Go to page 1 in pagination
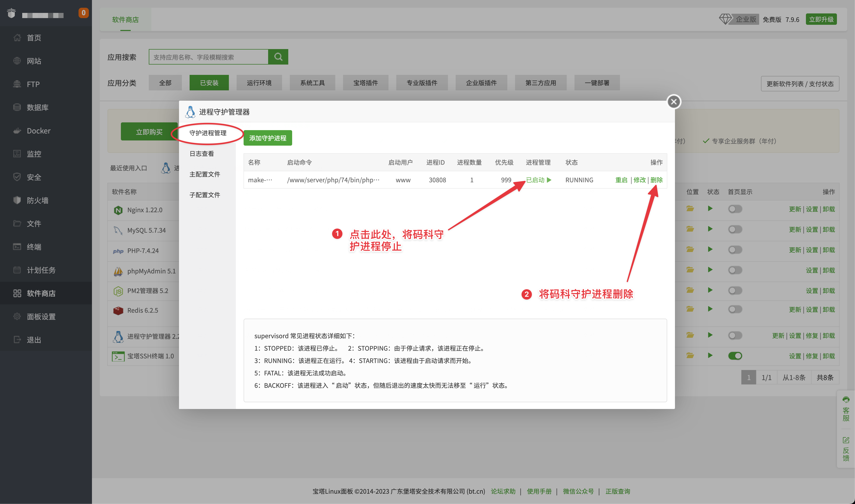855x504 pixels. click(x=748, y=377)
